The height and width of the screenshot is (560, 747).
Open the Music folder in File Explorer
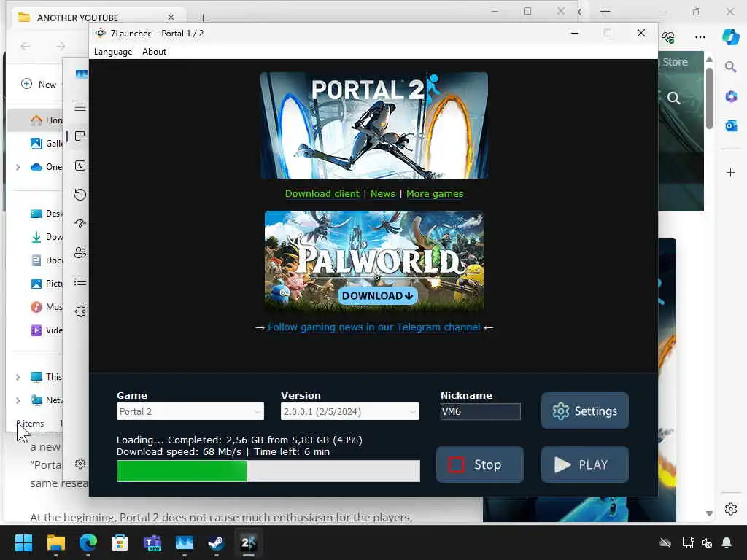[47, 307]
